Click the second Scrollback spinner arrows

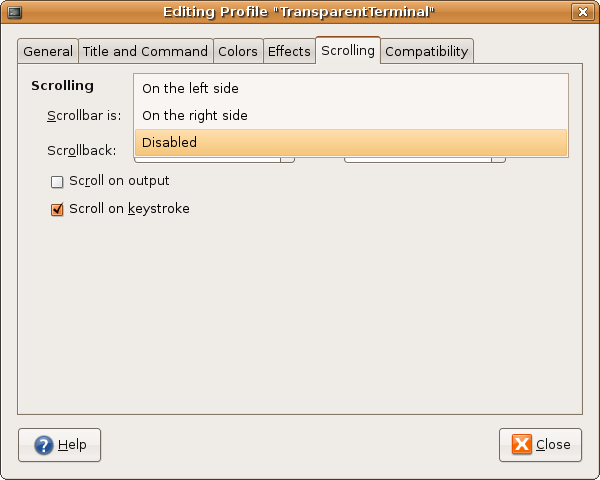point(498,160)
